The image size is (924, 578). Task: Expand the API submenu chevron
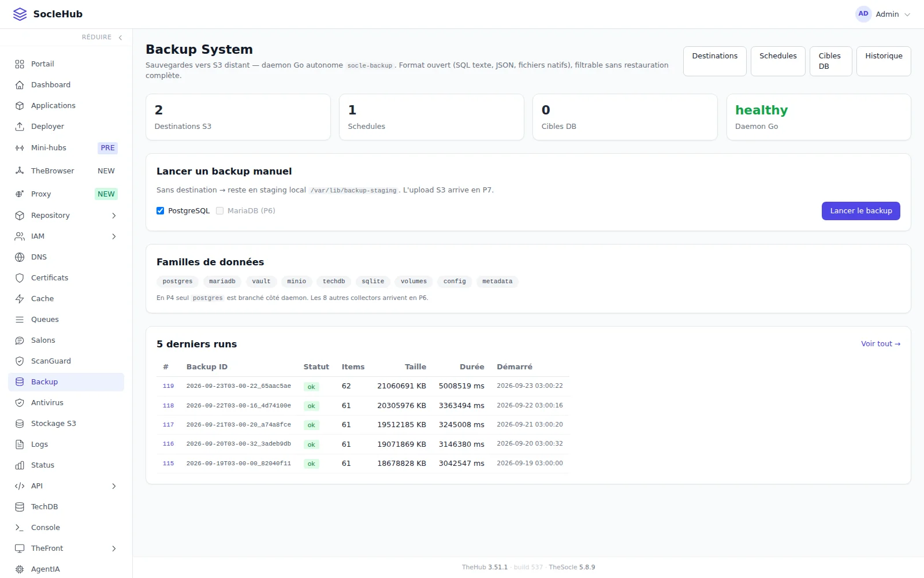(x=114, y=486)
